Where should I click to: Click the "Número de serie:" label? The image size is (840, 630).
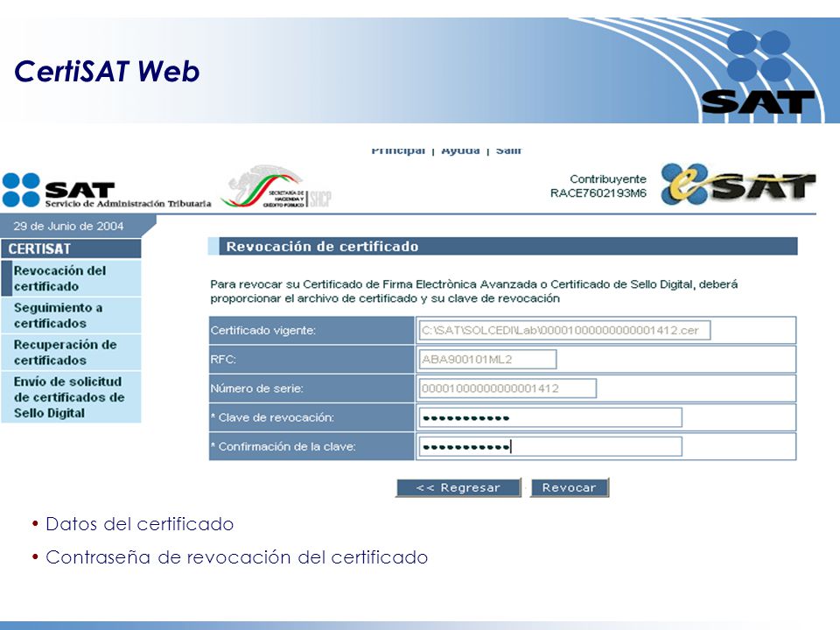256,388
